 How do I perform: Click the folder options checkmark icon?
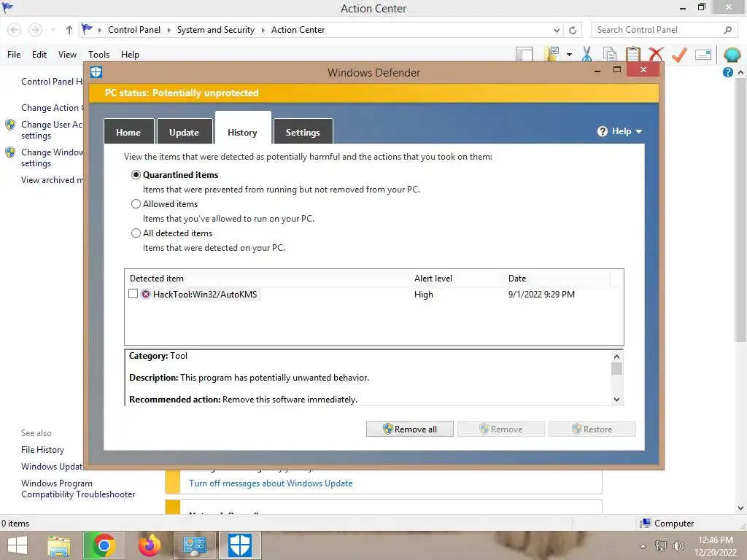(x=553, y=54)
